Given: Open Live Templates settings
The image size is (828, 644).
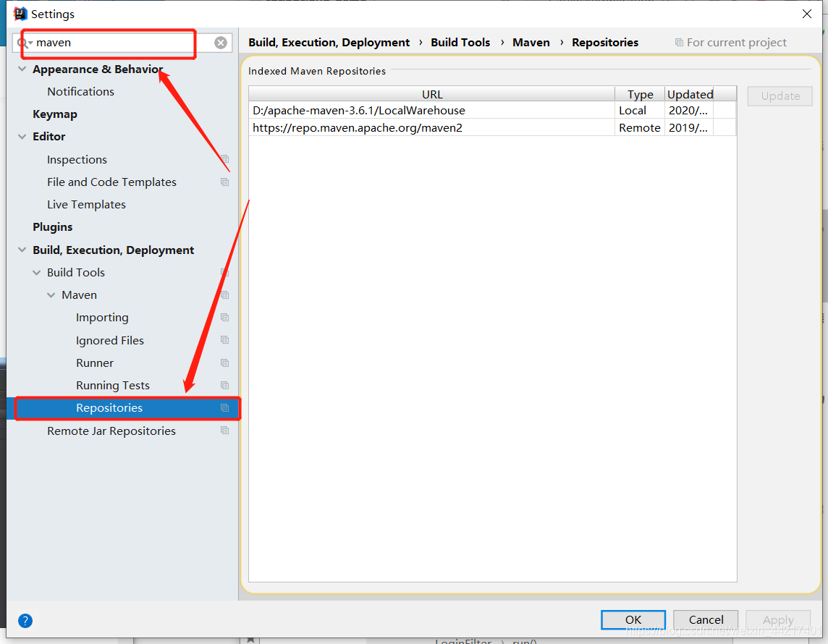Looking at the screenshot, I should (86, 205).
